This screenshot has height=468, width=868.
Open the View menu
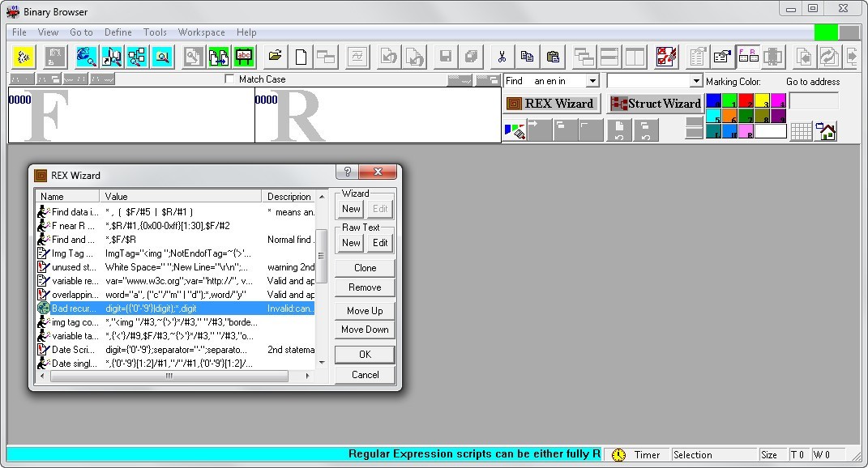pyautogui.click(x=48, y=32)
